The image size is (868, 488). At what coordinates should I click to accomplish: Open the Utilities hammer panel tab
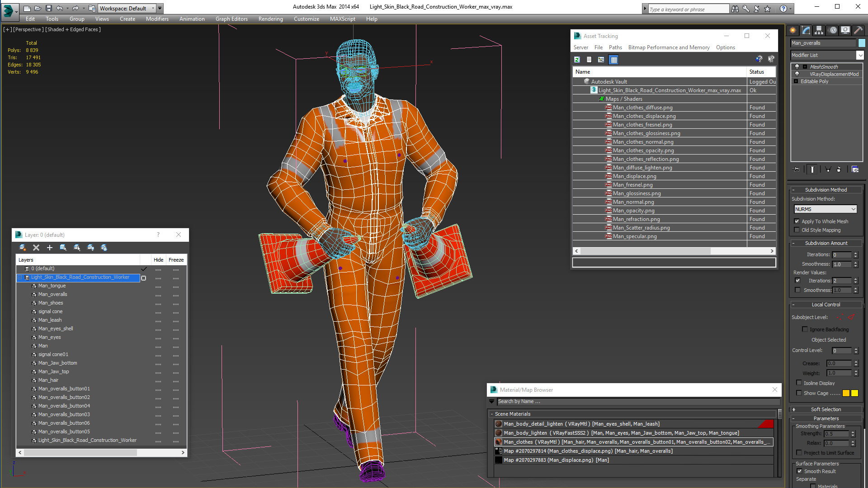click(858, 30)
